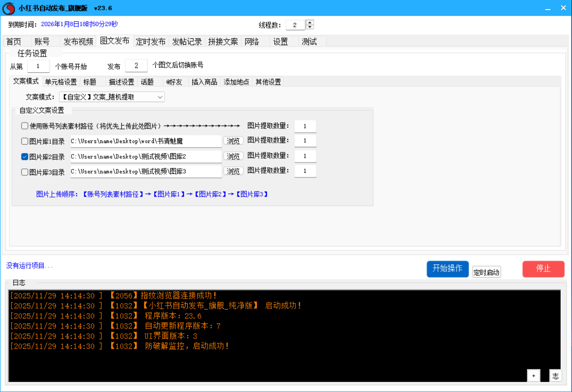Viewport: 572px width, 392px height.
Task: Increase thread count with up arrow
Action: (310, 23)
